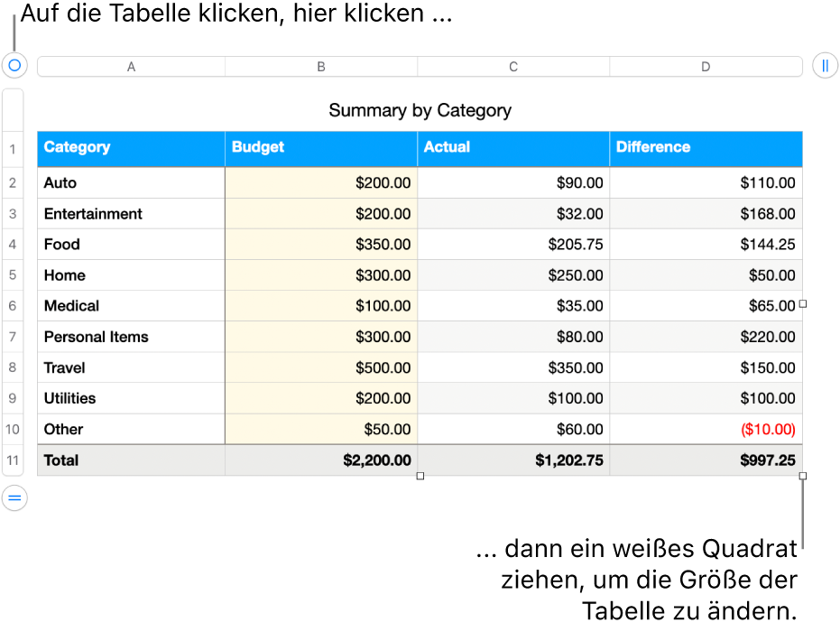Select the $500.00 Travel budget cell
840x641 pixels.
[320, 367]
